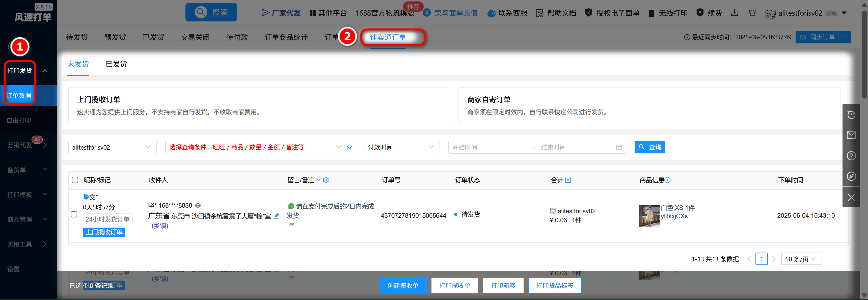The width and height of the screenshot is (868, 300).
Task: Switch to 订单商品统计 tab
Action: tap(286, 37)
